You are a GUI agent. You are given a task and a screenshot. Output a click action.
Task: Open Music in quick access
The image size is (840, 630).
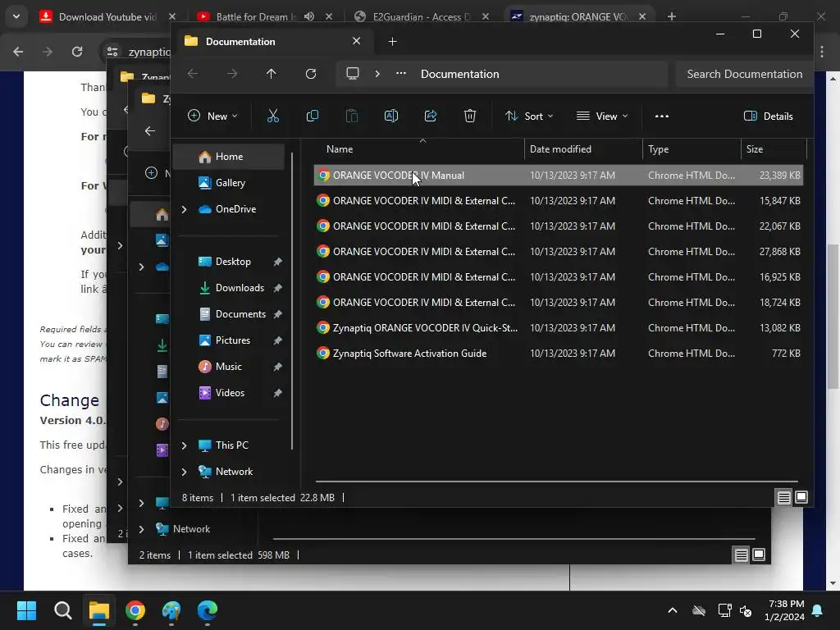coord(228,367)
